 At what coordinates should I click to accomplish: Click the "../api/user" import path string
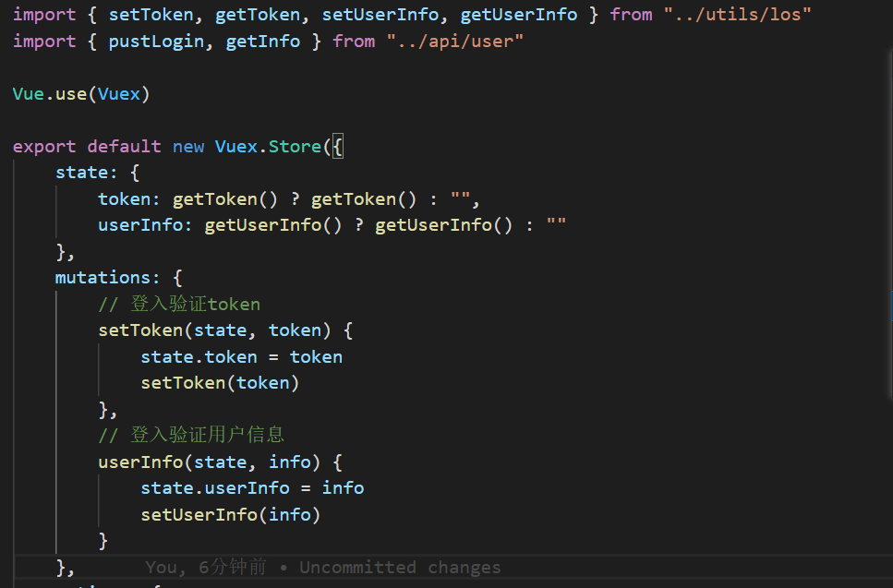(454, 41)
